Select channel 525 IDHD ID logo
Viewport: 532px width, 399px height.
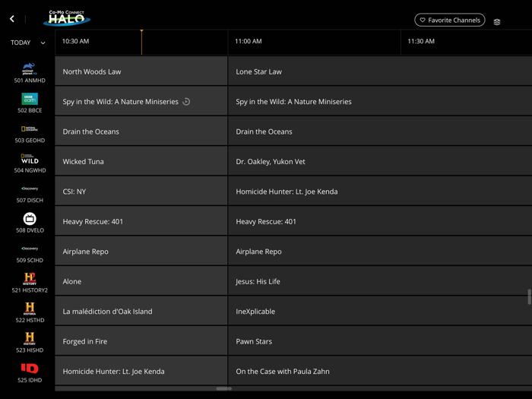click(x=30, y=369)
